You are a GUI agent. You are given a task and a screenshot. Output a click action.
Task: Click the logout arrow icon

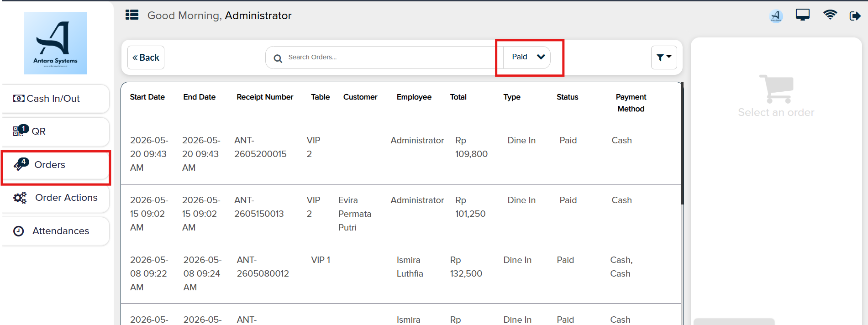855,16
